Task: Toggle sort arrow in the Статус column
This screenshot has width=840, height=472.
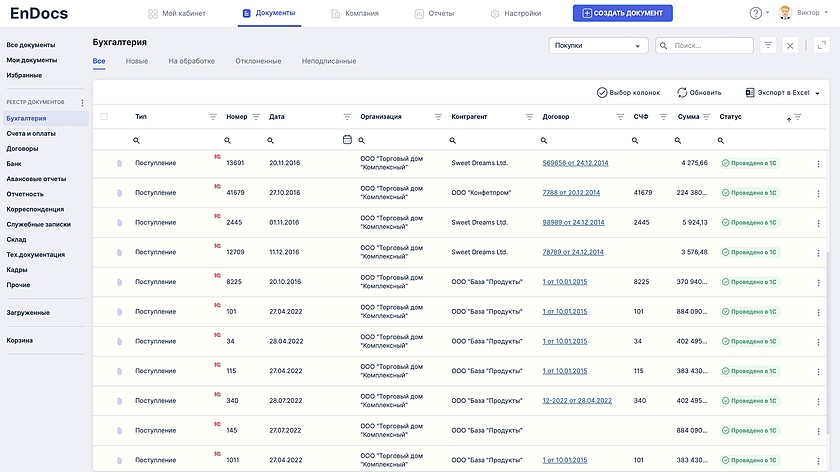Action: (x=789, y=118)
